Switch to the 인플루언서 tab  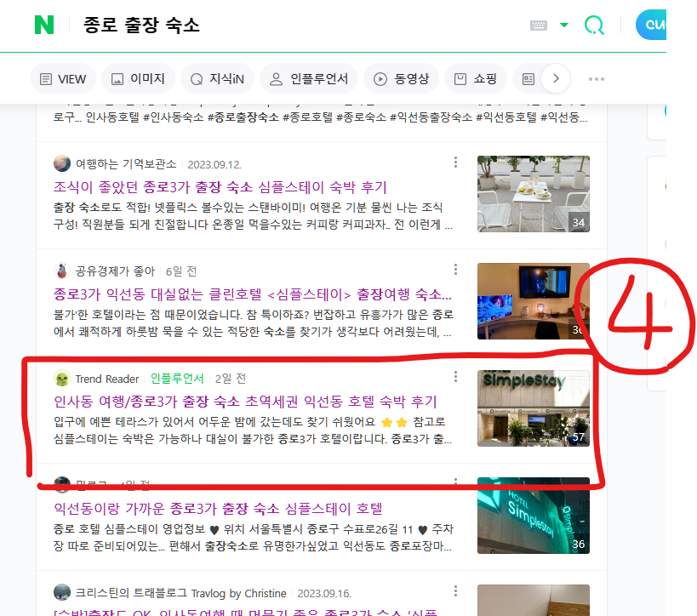[309, 79]
